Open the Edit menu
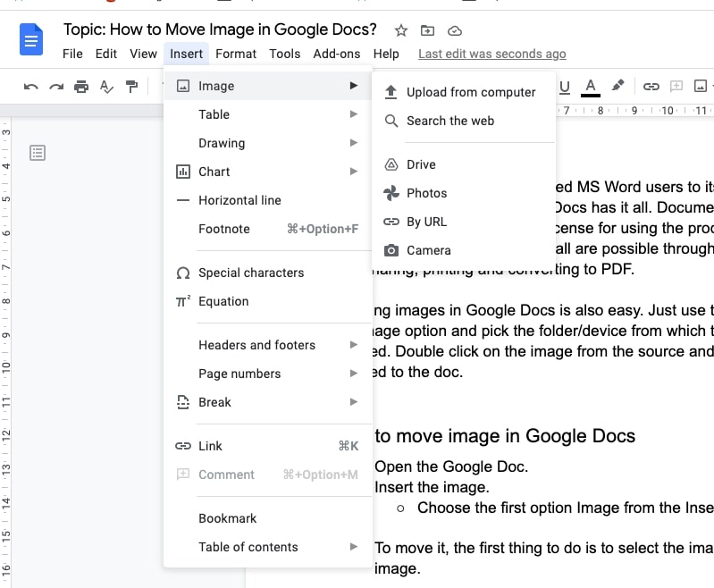This screenshot has width=714, height=588. 106,54
